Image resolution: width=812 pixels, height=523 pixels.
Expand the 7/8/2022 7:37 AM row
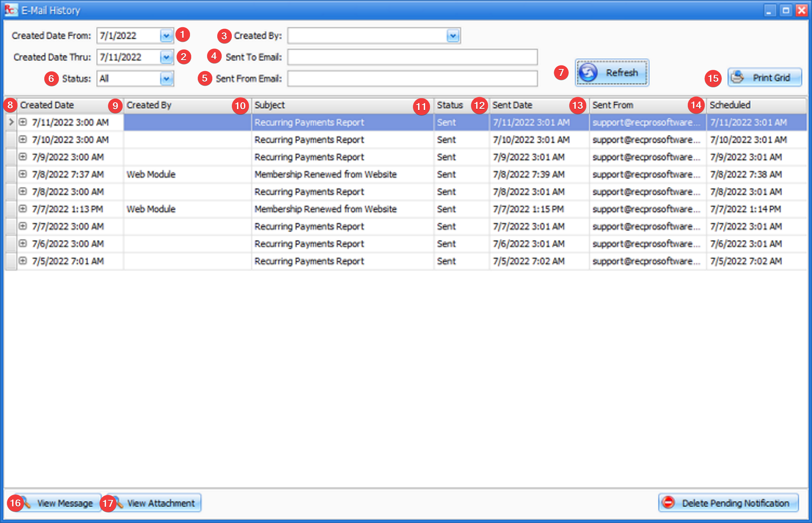point(23,174)
